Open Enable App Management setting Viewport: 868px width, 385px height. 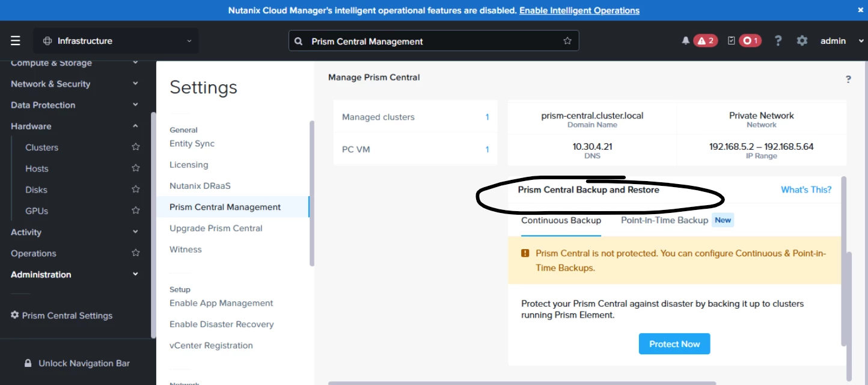221,303
